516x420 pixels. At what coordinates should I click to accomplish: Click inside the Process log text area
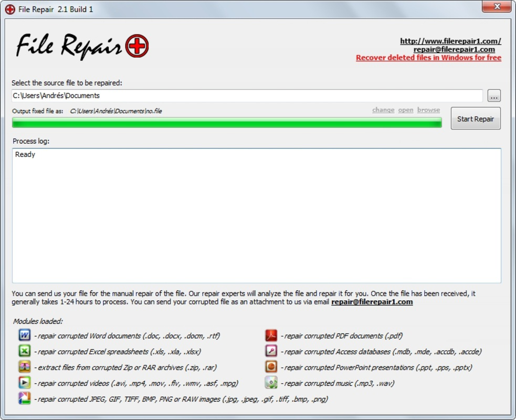(257, 216)
